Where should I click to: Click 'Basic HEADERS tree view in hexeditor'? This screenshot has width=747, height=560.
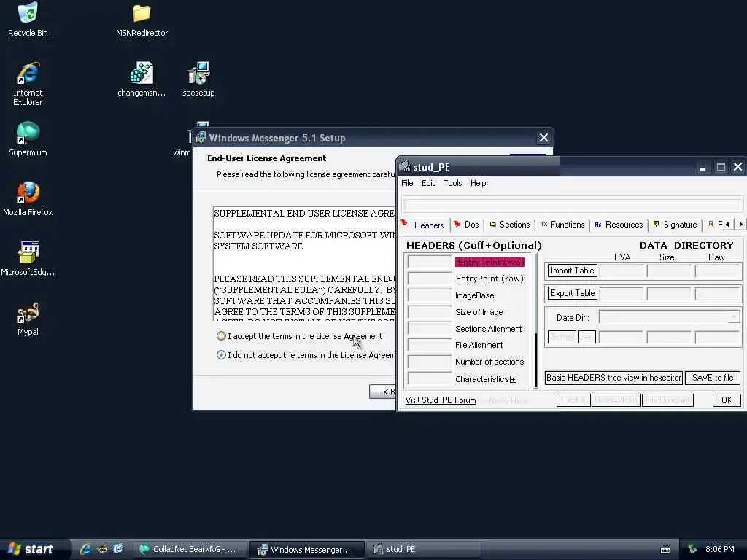[x=614, y=378]
